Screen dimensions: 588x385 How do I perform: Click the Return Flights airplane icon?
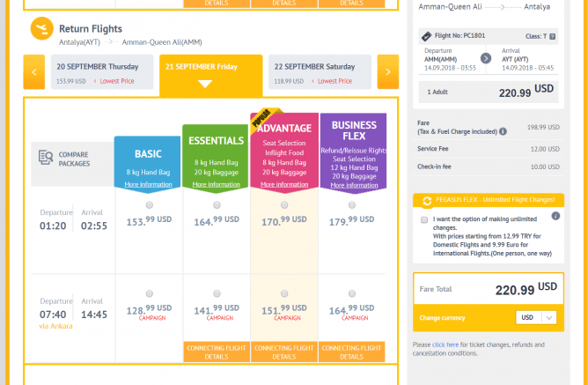coord(40,28)
